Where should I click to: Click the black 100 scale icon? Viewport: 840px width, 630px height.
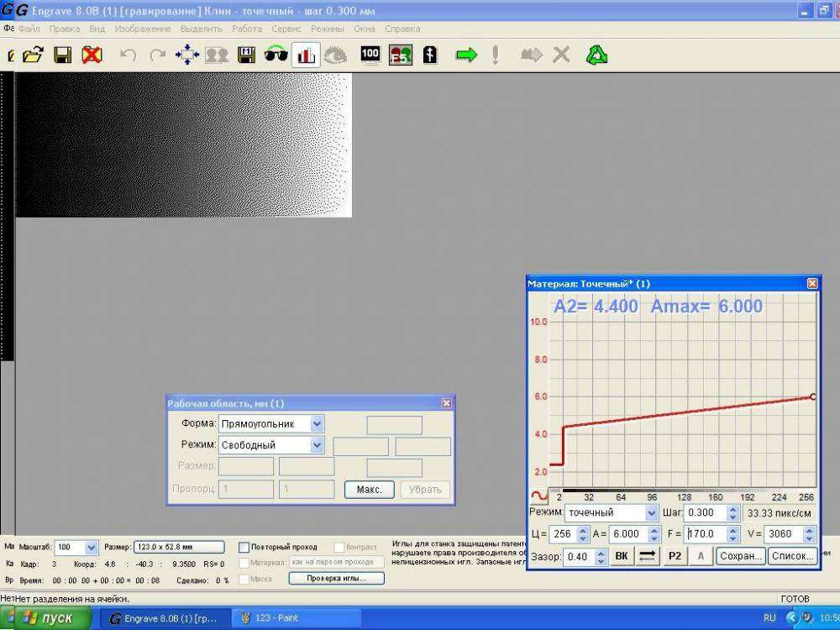[x=370, y=55]
